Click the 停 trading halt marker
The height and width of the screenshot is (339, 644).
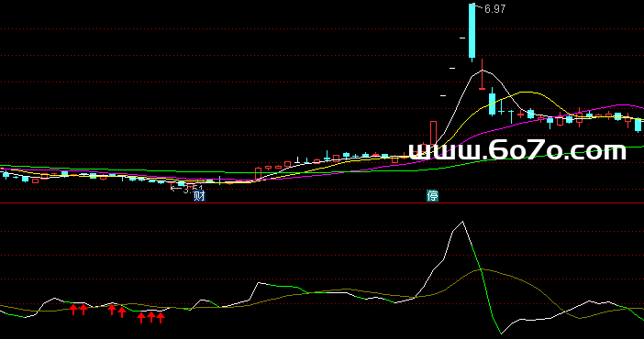pyautogui.click(x=432, y=196)
